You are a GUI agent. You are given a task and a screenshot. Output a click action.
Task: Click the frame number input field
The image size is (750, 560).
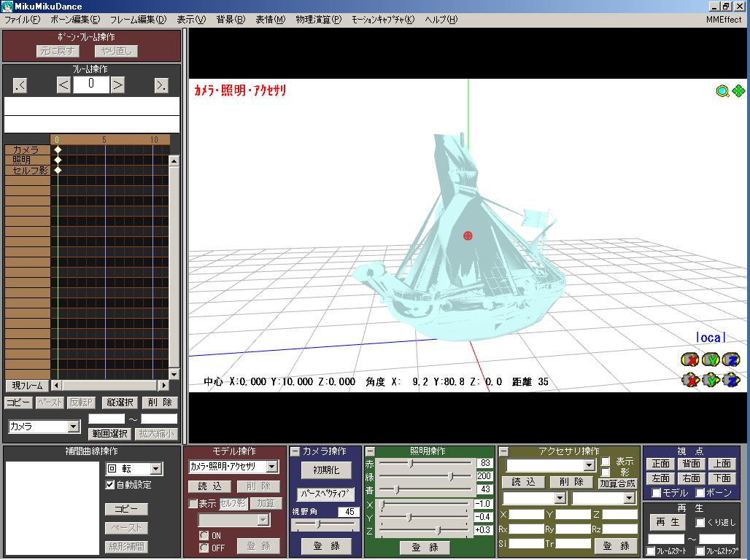coord(91,85)
